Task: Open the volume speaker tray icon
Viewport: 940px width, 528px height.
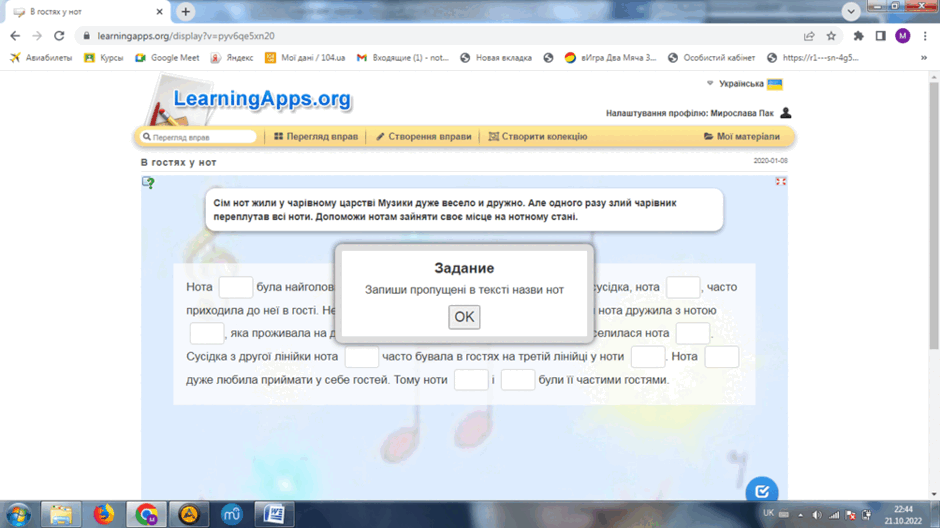Action: [x=817, y=515]
